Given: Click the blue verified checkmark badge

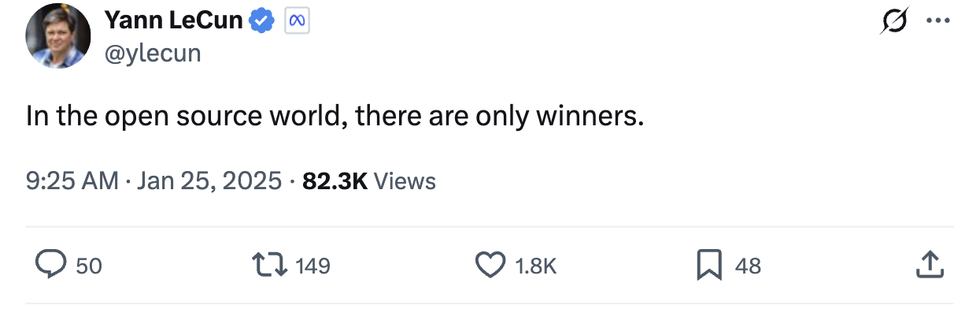Looking at the screenshot, I should (261, 21).
